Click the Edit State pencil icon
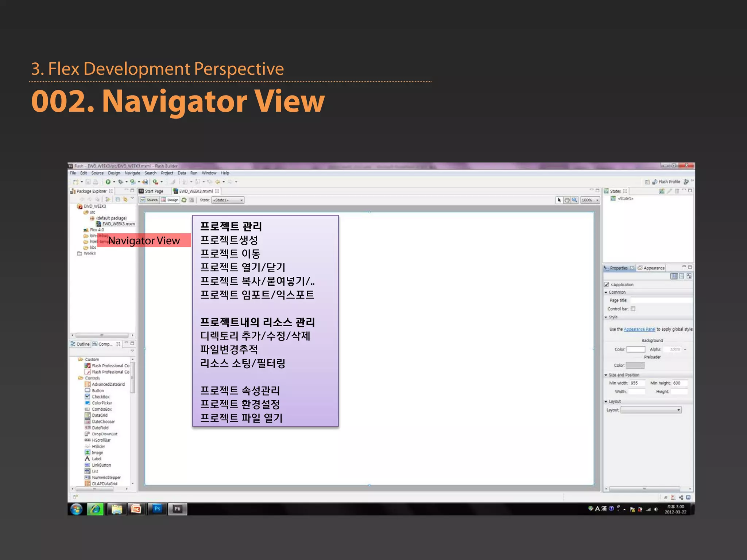747x560 pixels. click(670, 191)
